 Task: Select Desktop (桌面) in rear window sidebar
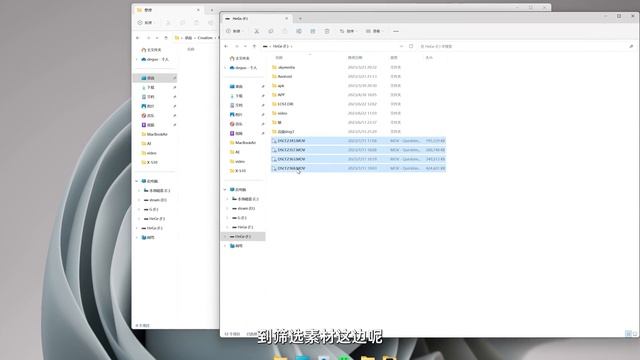[x=155, y=78]
